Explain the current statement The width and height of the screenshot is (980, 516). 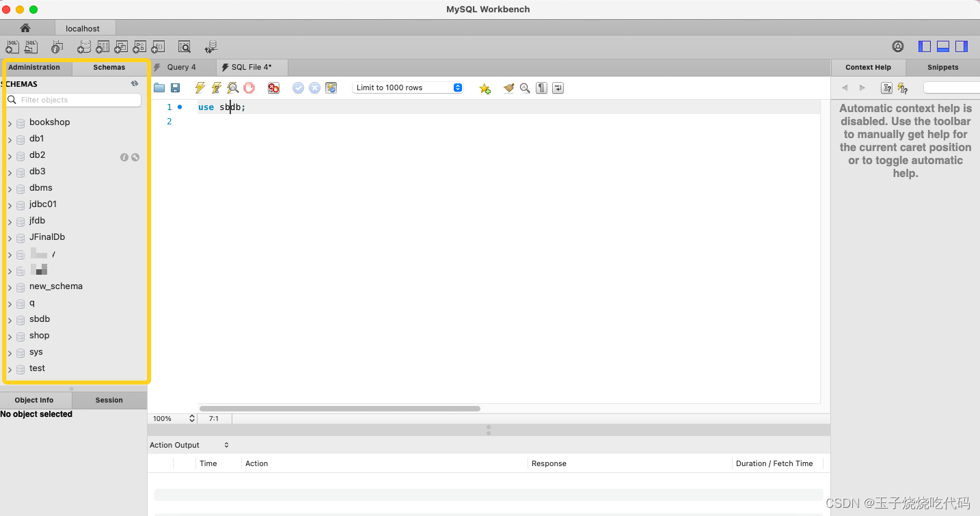[x=233, y=87]
